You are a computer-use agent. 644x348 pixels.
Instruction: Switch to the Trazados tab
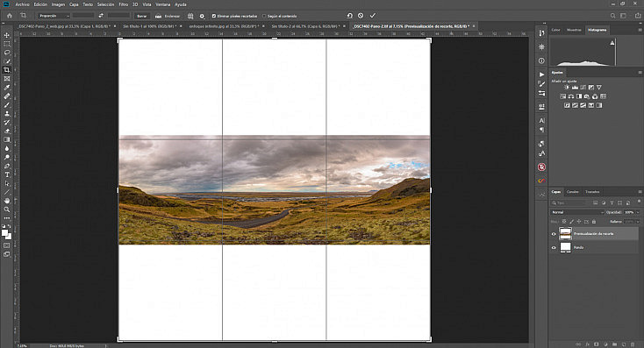point(592,192)
